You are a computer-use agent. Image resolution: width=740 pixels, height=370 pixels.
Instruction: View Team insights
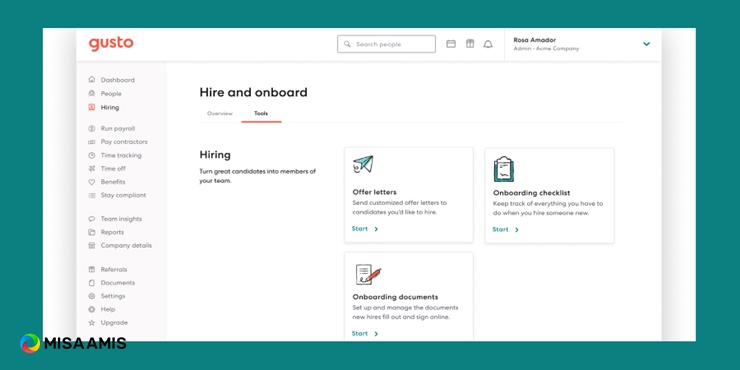[x=121, y=219]
